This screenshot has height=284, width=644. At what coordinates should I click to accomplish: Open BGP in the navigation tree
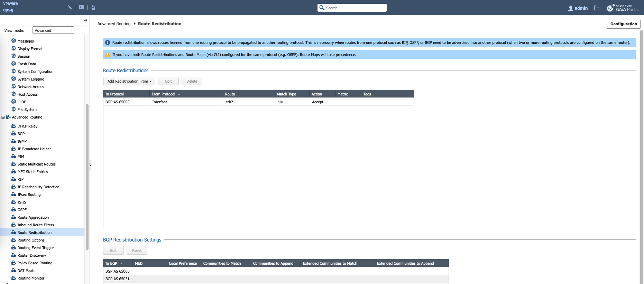[21, 134]
